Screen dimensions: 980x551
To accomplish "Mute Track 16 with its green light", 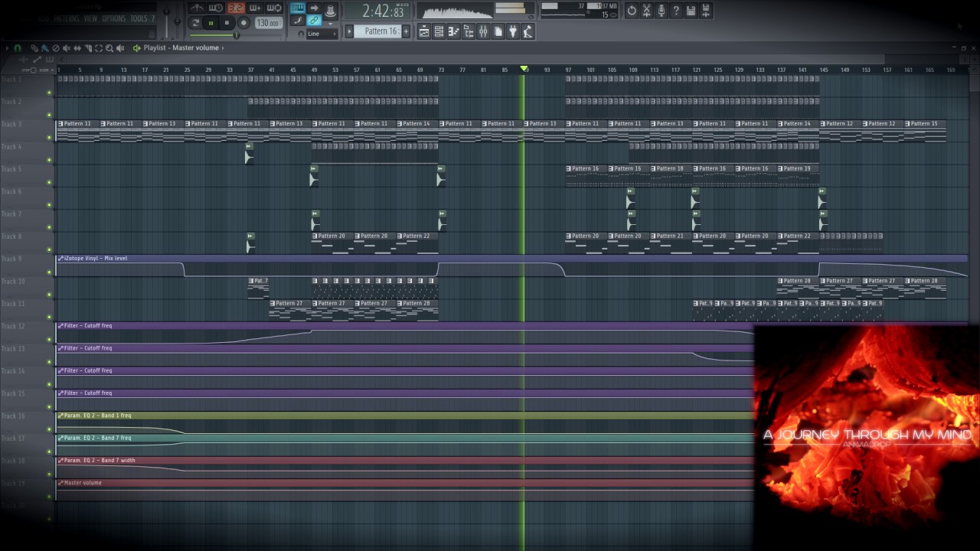I will click(x=50, y=429).
